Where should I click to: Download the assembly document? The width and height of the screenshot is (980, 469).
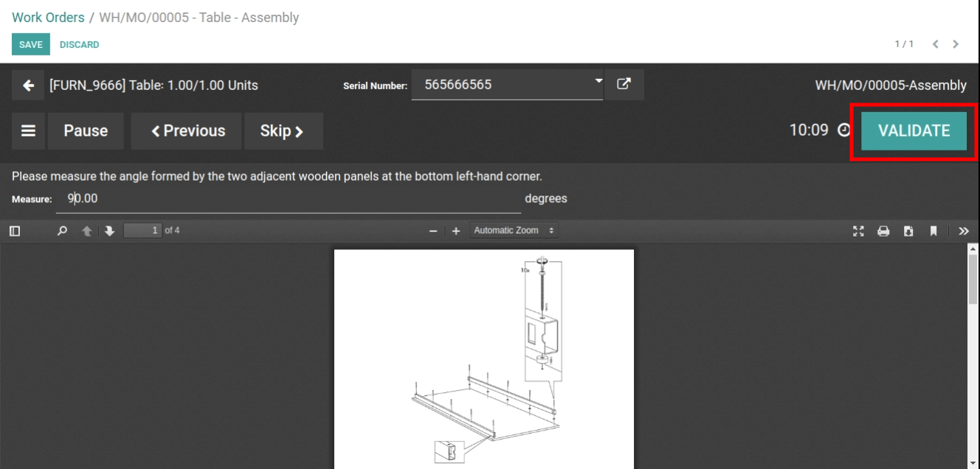[x=908, y=231]
